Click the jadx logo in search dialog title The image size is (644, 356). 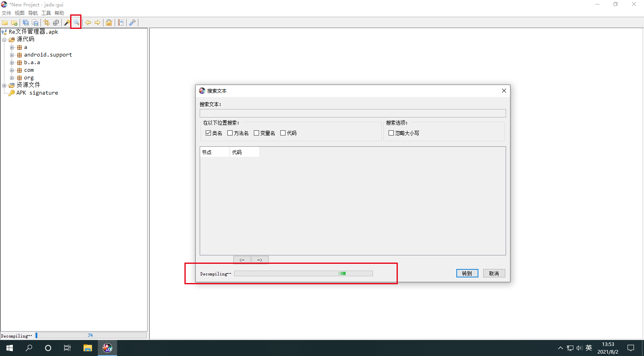coord(202,91)
